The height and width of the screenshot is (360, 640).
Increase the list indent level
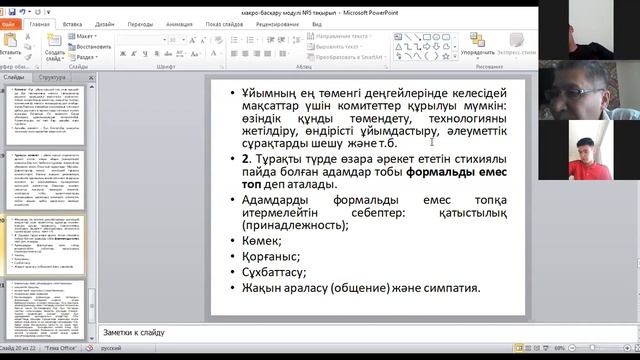click(x=281, y=40)
